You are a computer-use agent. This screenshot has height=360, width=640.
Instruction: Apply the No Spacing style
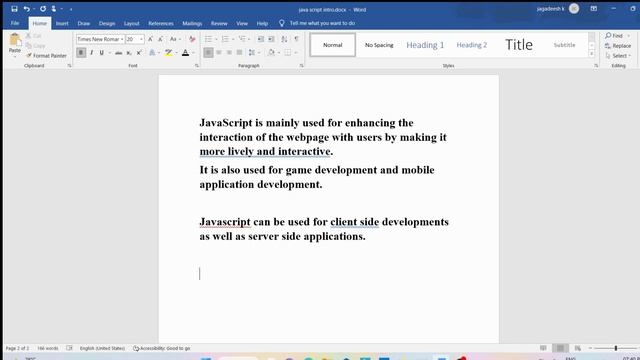coord(379,45)
